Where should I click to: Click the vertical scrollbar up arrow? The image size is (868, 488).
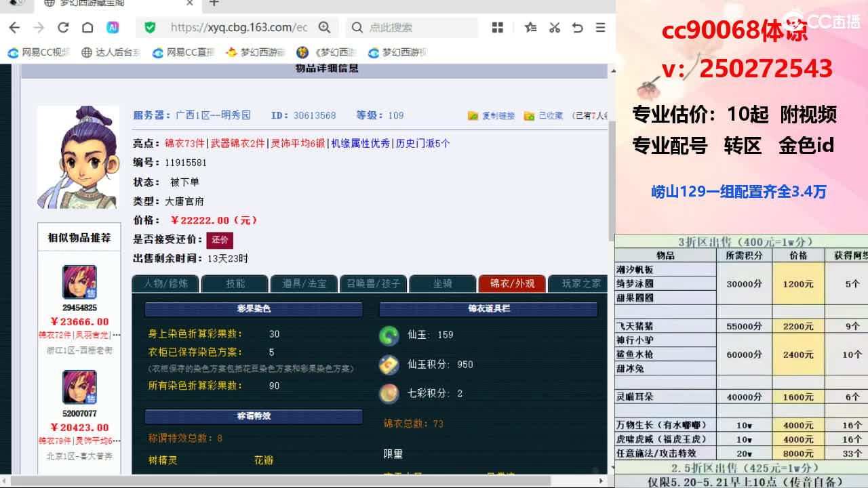tap(612, 70)
